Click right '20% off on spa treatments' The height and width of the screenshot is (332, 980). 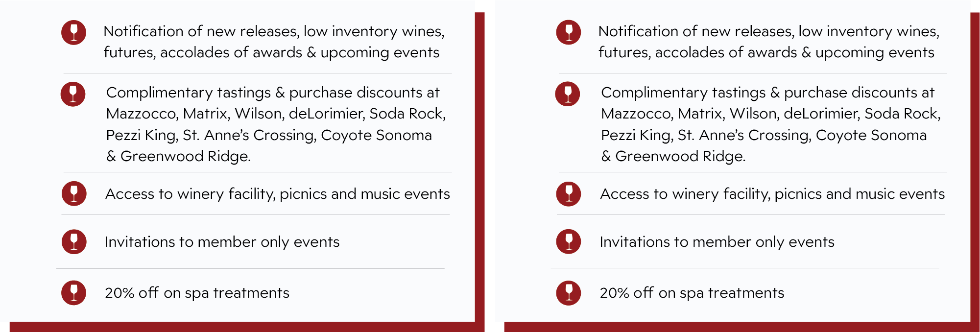(x=692, y=293)
